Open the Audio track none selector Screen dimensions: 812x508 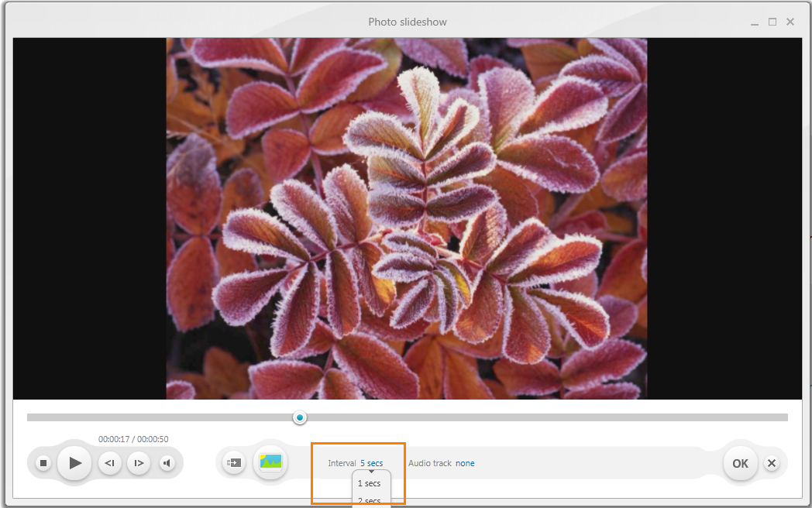(465, 463)
